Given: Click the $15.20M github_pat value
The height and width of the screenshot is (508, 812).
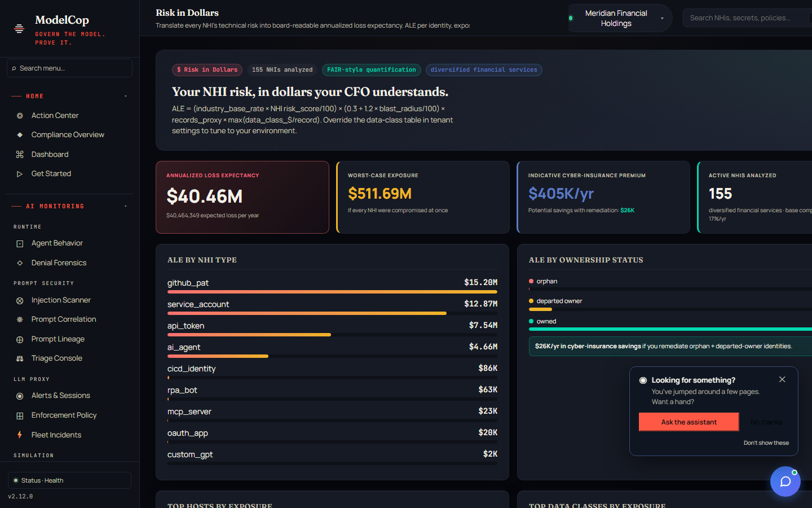Looking at the screenshot, I should 480,282.
